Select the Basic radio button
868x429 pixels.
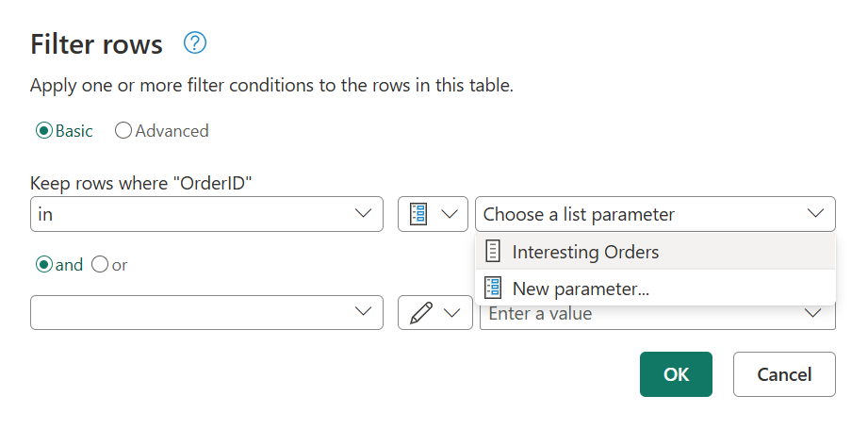tap(43, 131)
